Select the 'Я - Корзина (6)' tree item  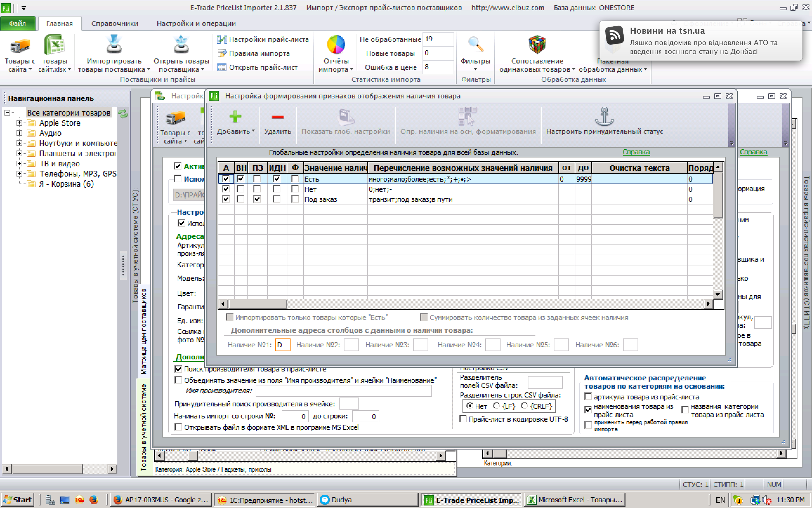point(66,184)
